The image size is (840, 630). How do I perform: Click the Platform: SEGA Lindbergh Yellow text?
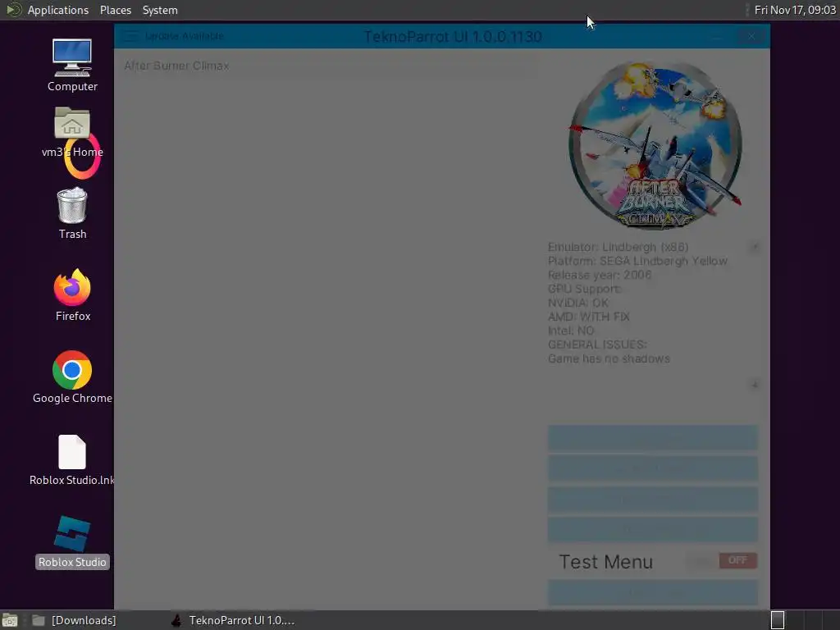pos(637,261)
